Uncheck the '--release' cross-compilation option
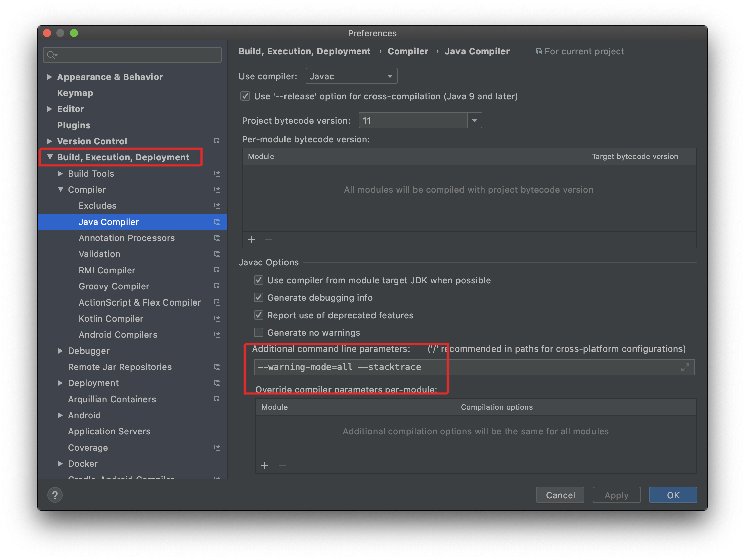The image size is (745, 560). (245, 96)
